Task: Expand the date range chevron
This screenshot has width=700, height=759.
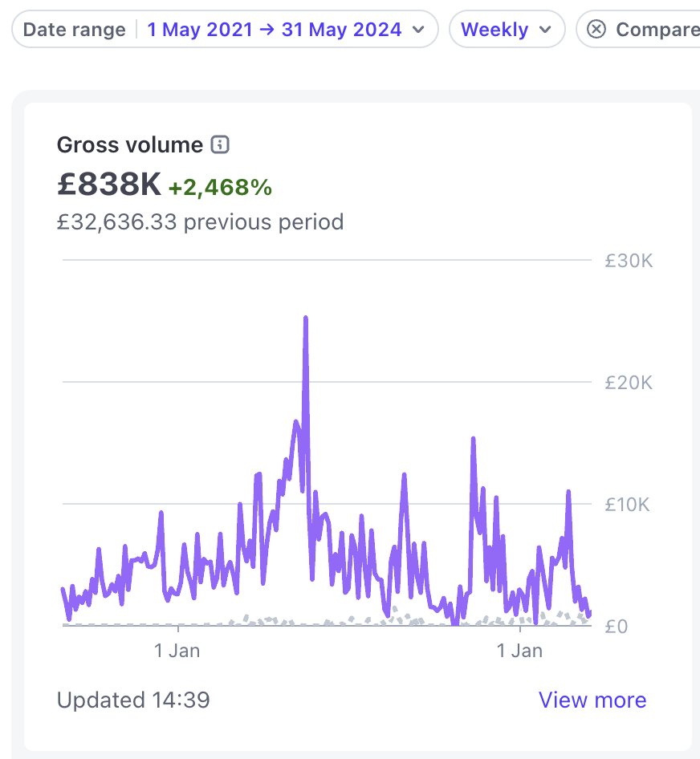Action: click(417, 30)
